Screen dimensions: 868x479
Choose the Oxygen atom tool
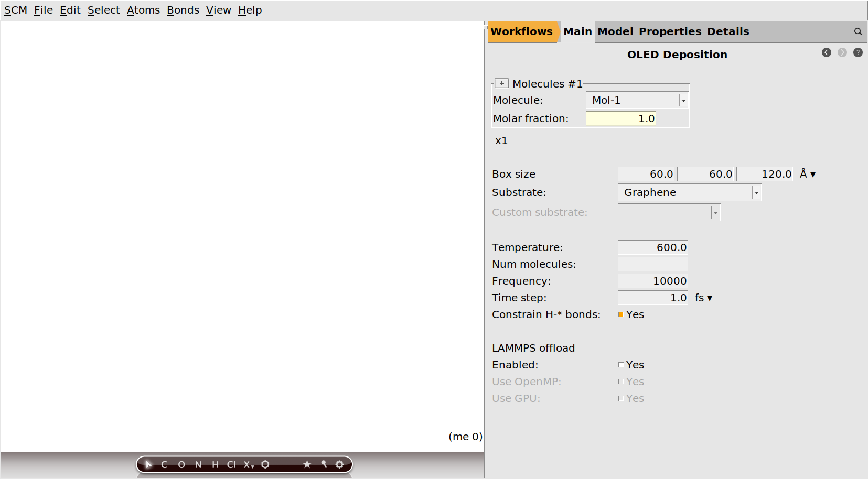click(181, 464)
